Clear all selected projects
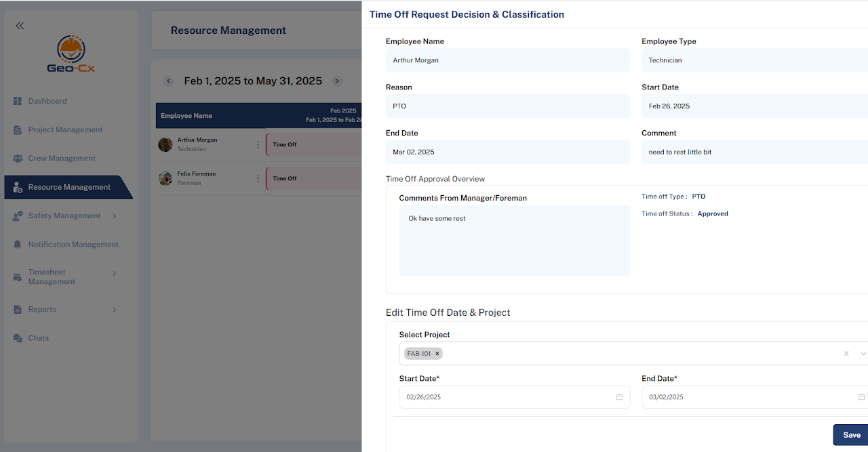 tap(846, 354)
